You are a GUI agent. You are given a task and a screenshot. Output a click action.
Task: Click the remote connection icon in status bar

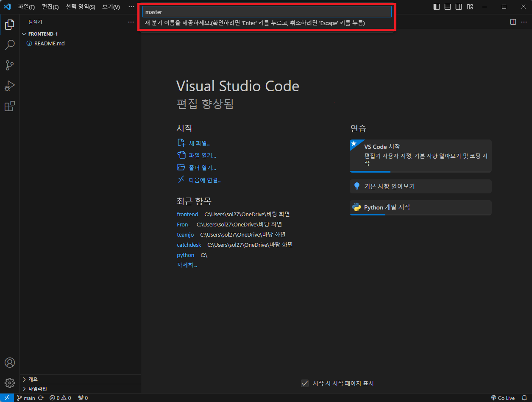[x=7, y=398]
